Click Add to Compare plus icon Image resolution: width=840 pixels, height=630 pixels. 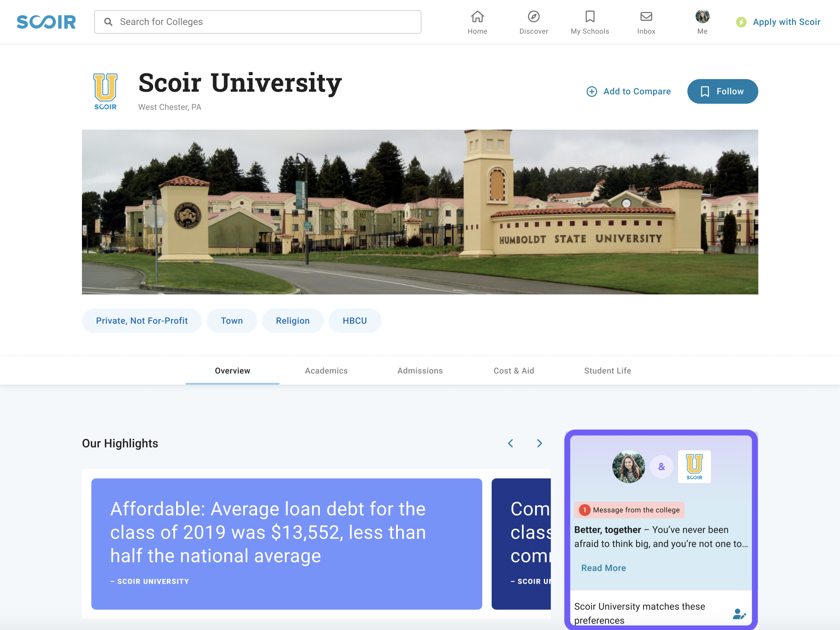point(591,91)
